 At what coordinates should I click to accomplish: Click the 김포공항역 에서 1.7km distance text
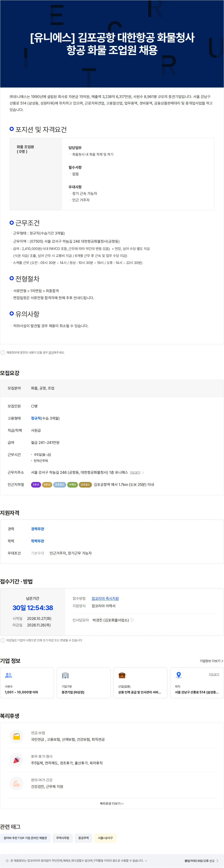coord(124,485)
